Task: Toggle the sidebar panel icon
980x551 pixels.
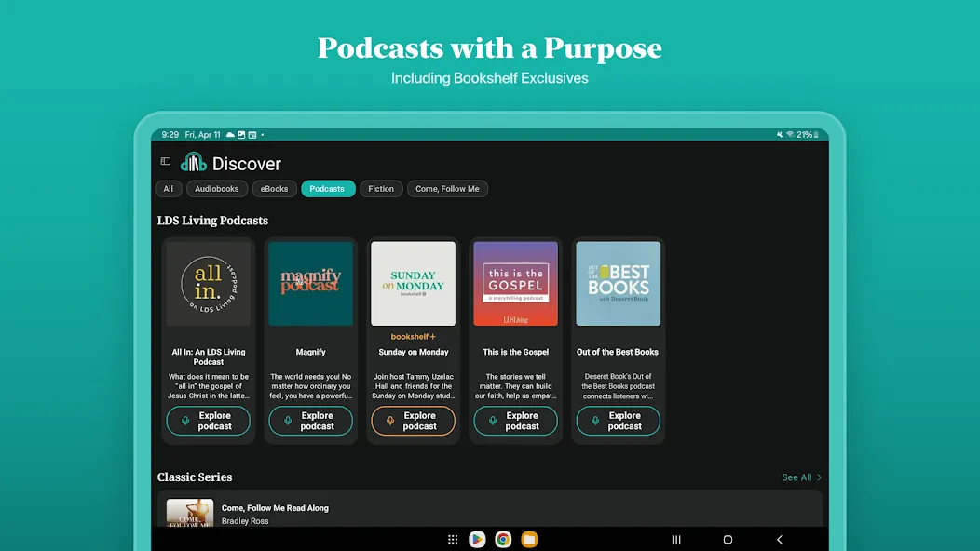Action: pyautogui.click(x=166, y=161)
